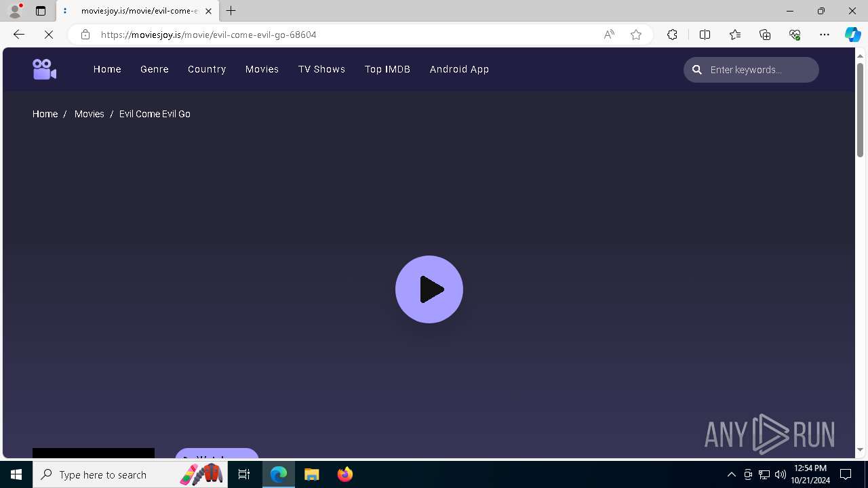Open the notification center
The width and height of the screenshot is (868, 488).
click(846, 474)
